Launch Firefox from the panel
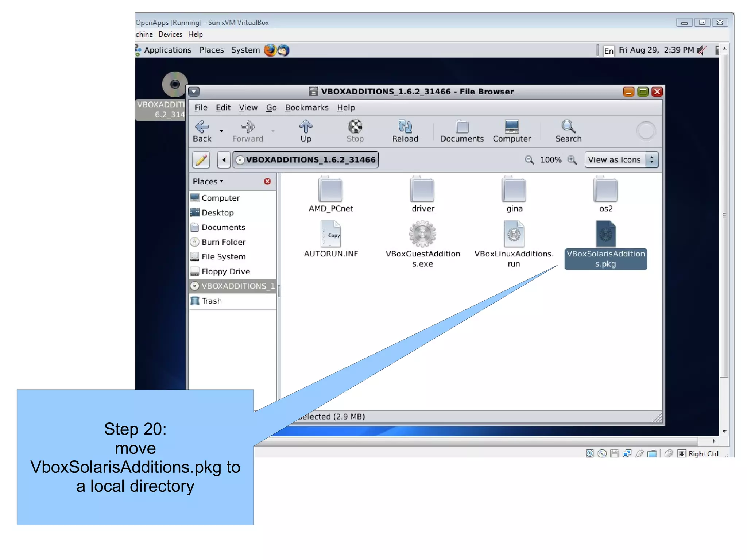The image size is (747, 560). coord(270,50)
